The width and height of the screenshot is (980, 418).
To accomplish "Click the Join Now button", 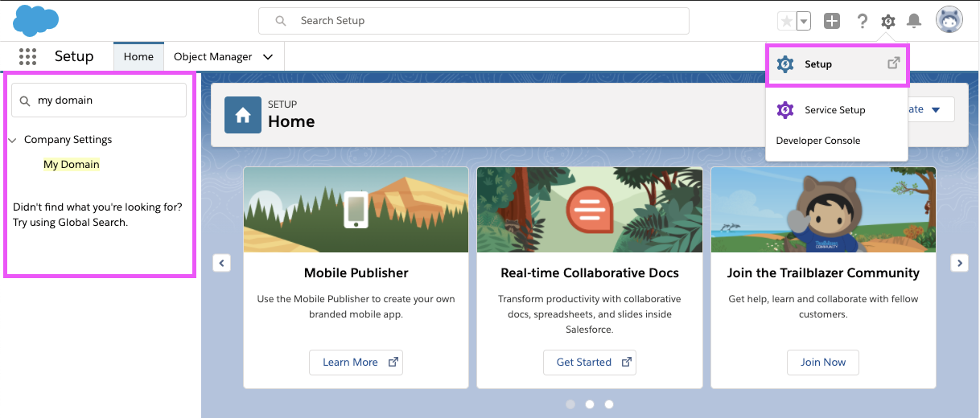I will [x=822, y=363].
